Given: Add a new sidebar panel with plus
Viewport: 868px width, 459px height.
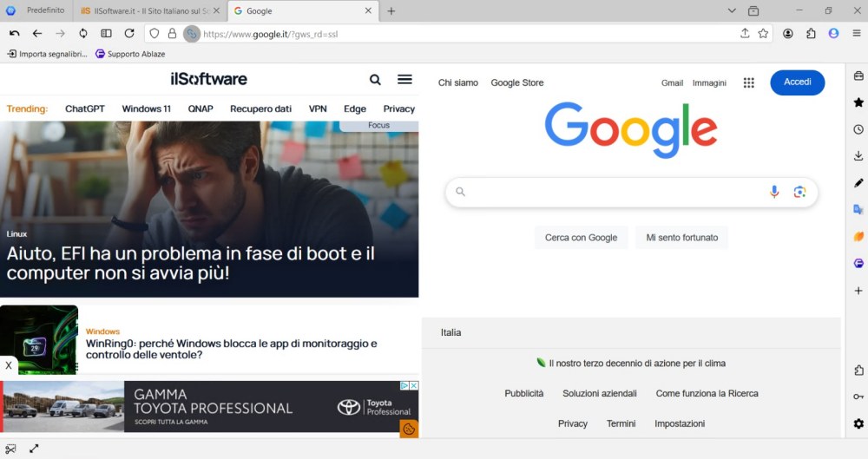Looking at the screenshot, I should [x=858, y=291].
